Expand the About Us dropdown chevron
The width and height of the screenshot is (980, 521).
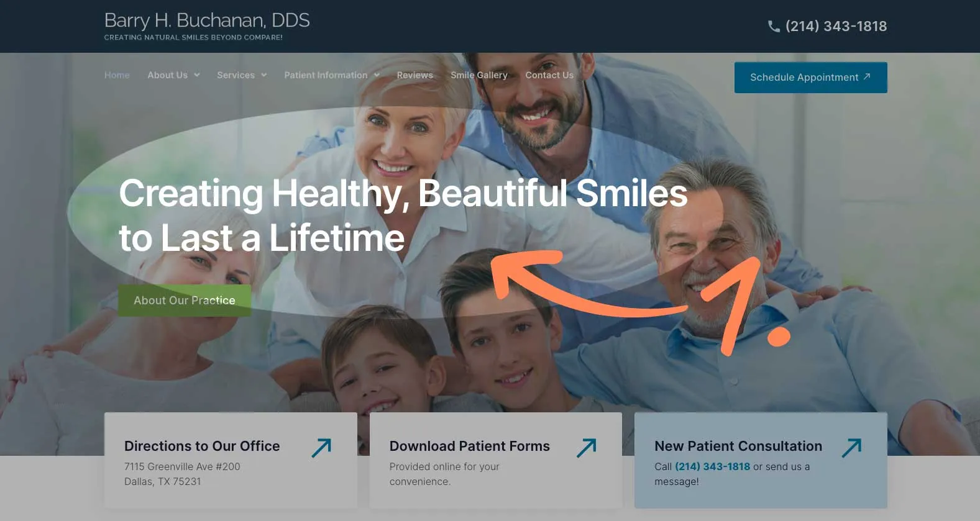197,75
